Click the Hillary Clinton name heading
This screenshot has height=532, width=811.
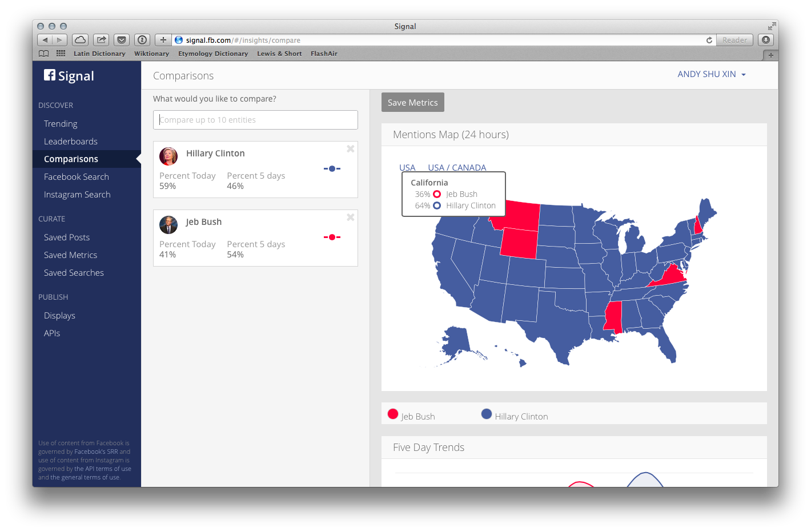215,154
